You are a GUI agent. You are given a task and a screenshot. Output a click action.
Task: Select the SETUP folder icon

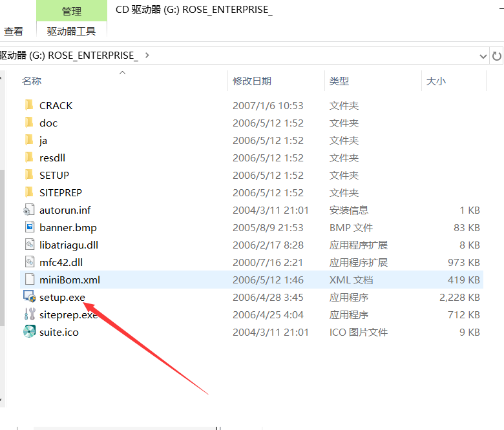[x=29, y=175]
